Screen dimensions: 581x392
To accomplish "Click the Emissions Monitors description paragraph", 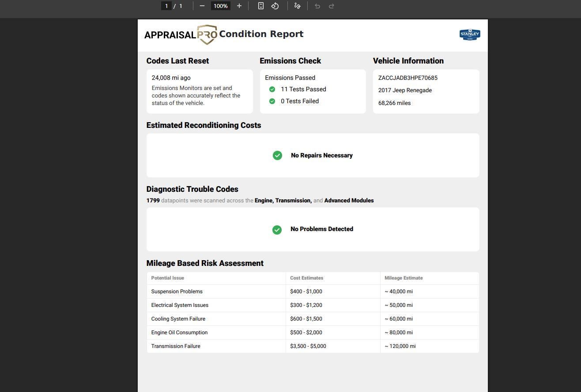I will (196, 96).
